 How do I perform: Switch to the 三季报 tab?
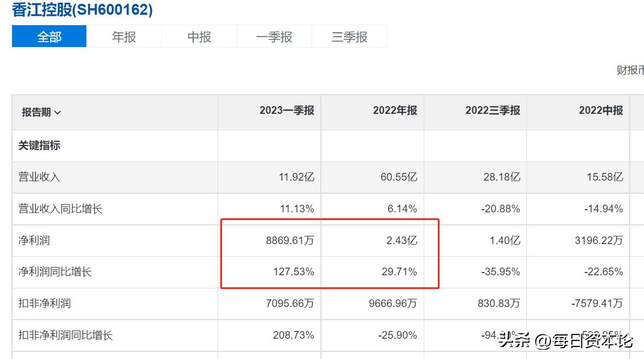[349, 37]
